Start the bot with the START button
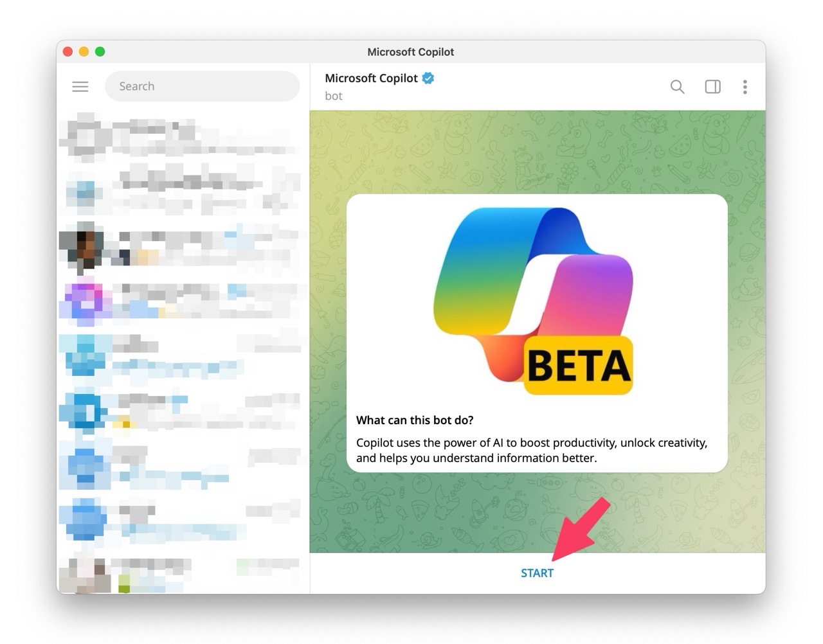Viewport: 823px width, 644px height. pos(537,573)
